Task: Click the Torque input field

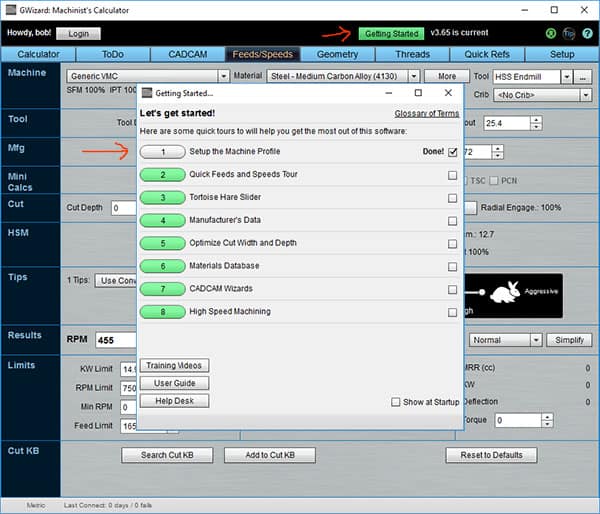Action: [x=518, y=421]
